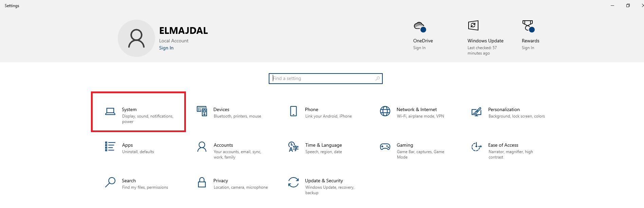644x208 pixels.
Task: Click the Gaming category title
Action: click(405, 145)
